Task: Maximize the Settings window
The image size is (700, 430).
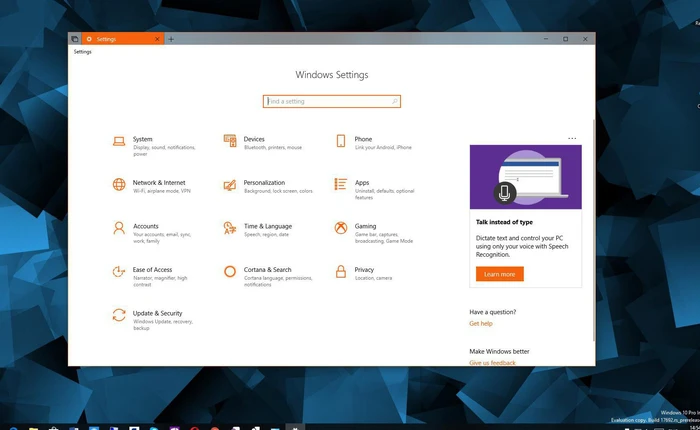Action: click(565, 39)
